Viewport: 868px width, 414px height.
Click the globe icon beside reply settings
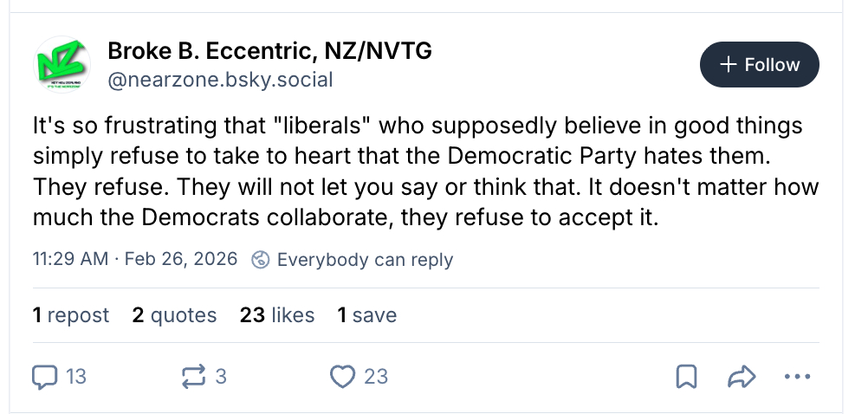pyautogui.click(x=261, y=259)
